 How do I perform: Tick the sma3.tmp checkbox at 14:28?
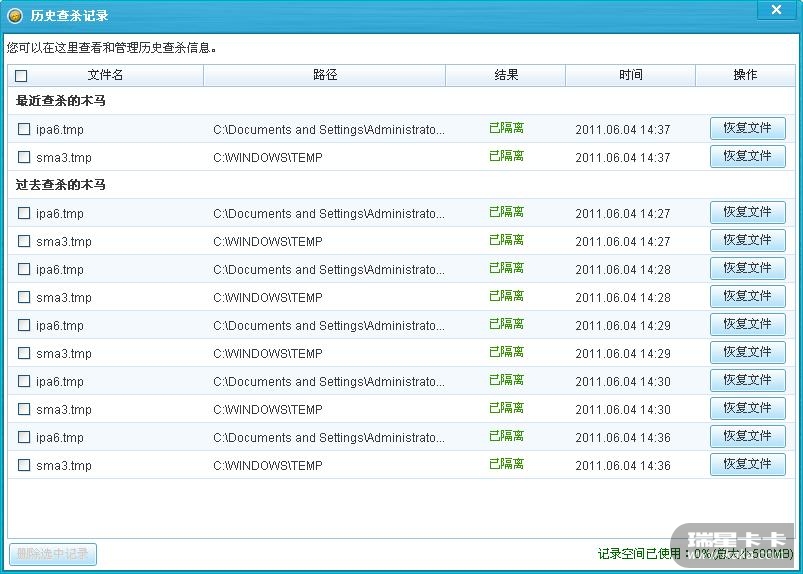24,297
